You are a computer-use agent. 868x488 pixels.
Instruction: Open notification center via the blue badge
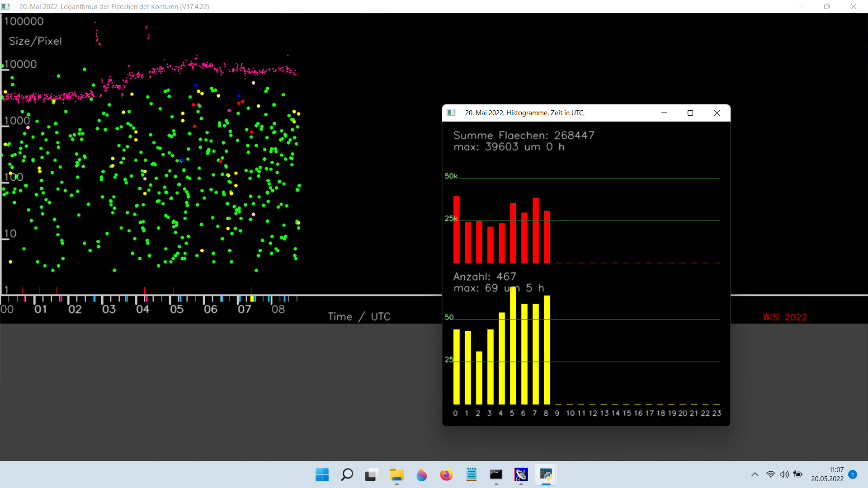coord(853,474)
